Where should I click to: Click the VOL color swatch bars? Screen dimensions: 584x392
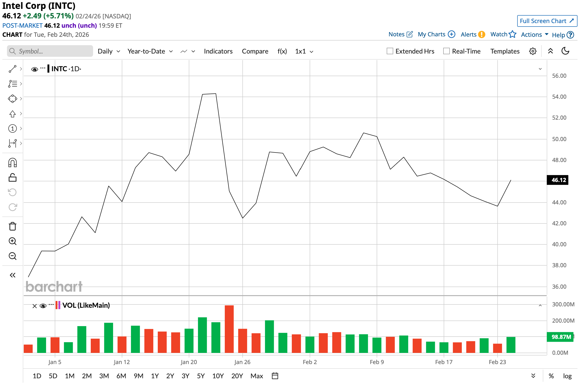[58, 305]
